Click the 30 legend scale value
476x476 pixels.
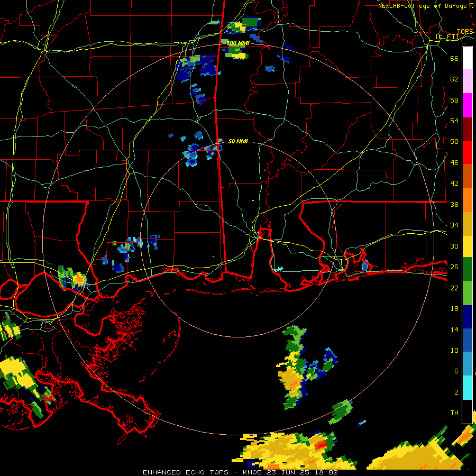pos(454,246)
